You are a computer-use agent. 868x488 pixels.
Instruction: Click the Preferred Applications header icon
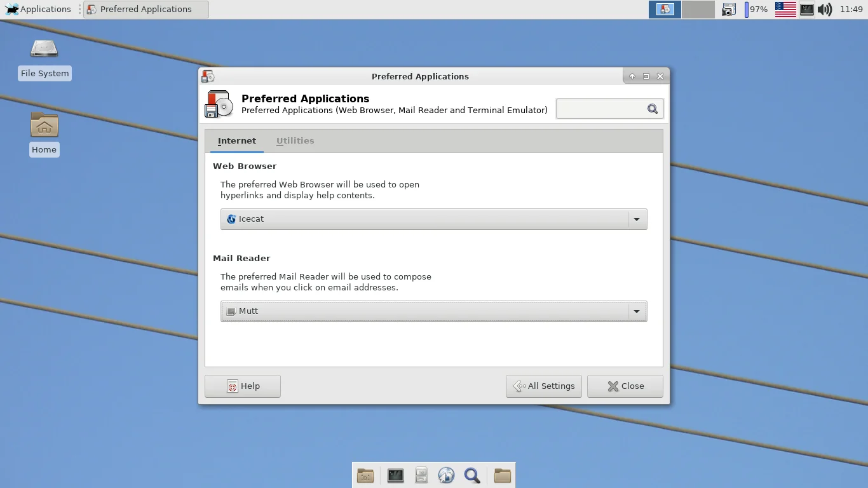pos(219,104)
